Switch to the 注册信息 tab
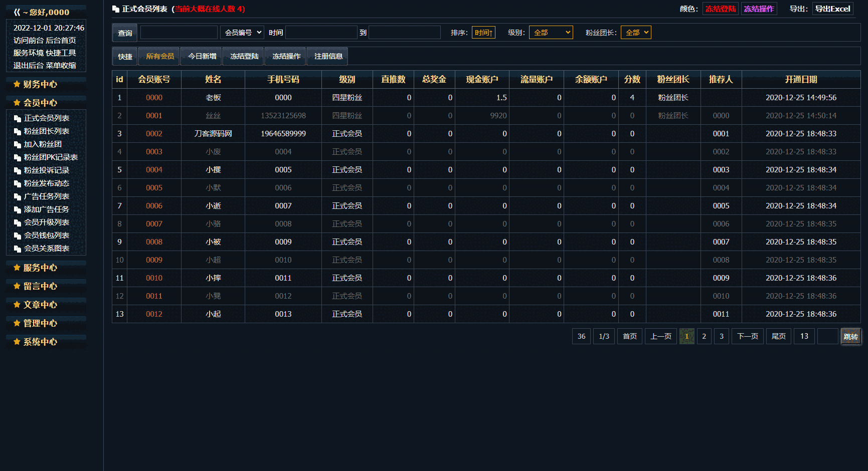 click(x=328, y=56)
